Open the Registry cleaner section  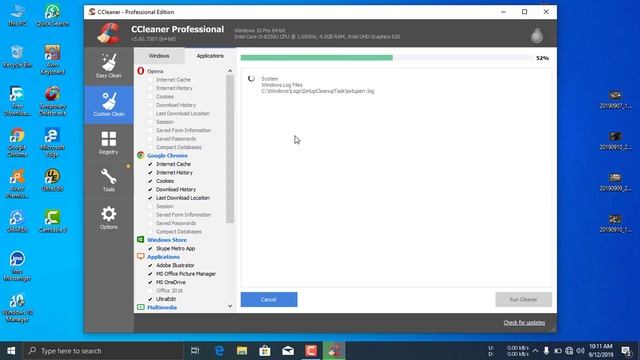click(x=109, y=142)
